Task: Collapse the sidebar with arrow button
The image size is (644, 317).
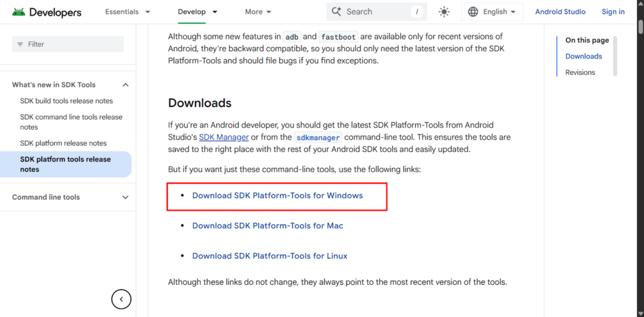Action: pyautogui.click(x=121, y=299)
